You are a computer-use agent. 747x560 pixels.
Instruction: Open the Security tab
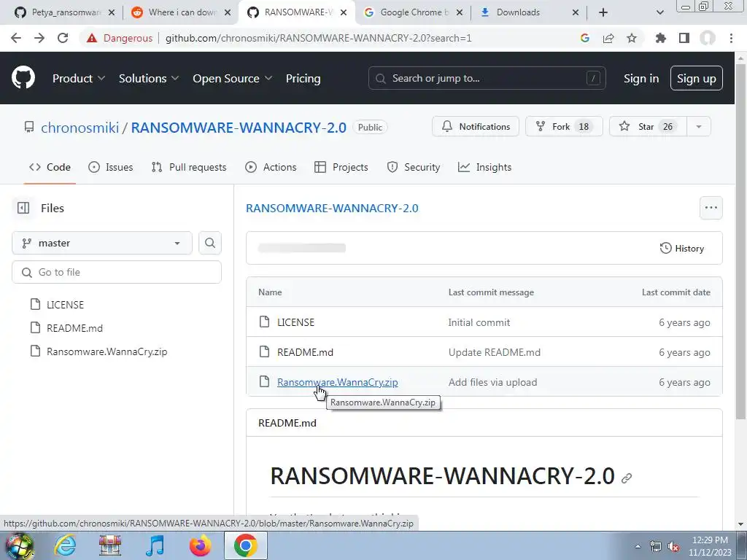pyautogui.click(x=414, y=167)
